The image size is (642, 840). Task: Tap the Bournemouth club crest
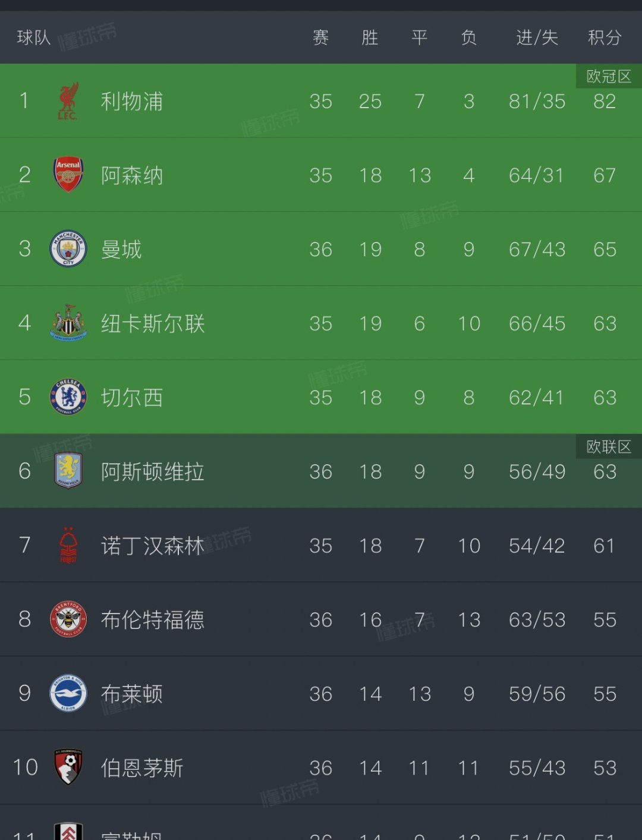click(x=68, y=767)
